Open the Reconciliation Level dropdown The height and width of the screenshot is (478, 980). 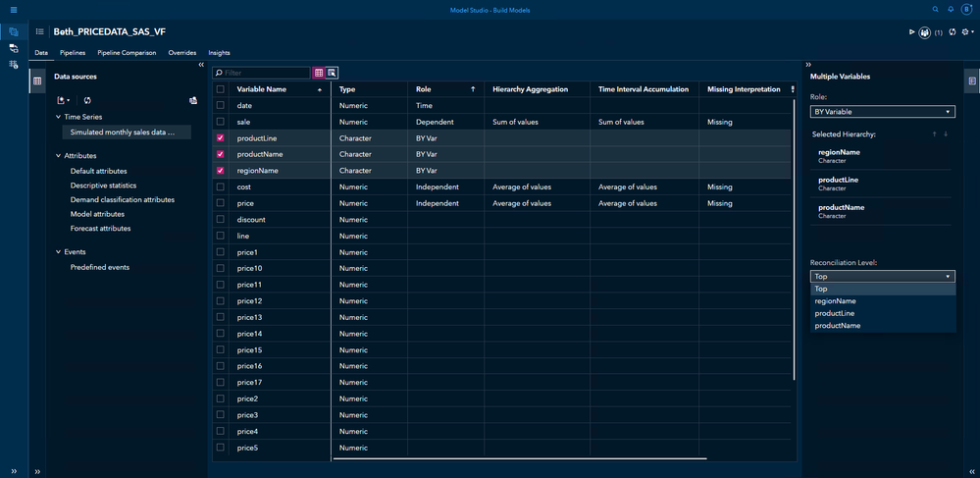(x=883, y=277)
